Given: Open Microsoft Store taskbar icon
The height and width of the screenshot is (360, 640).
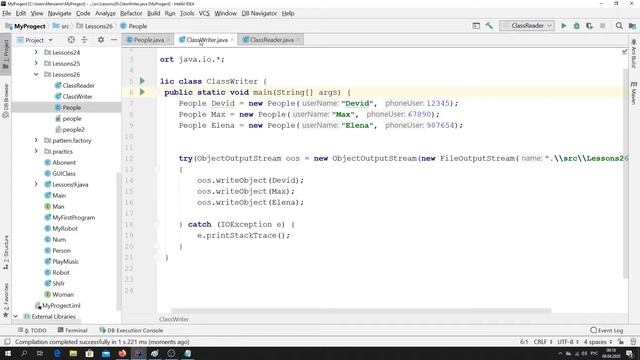Looking at the screenshot, I should (x=89, y=353).
